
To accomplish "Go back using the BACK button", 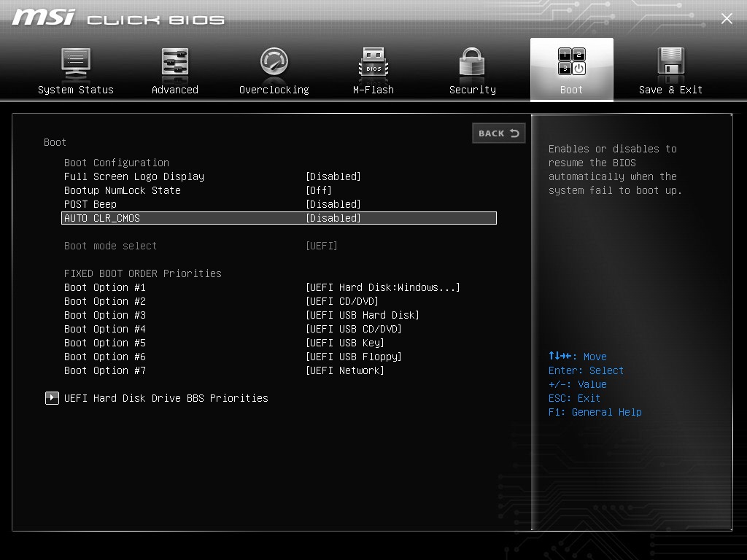I will (499, 133).
